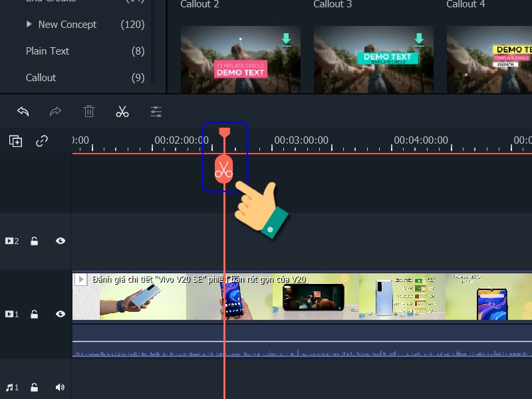Hide video track 1 with its eye toggle
The width and height of the screenshot is (532, 399).
(61, 314)
